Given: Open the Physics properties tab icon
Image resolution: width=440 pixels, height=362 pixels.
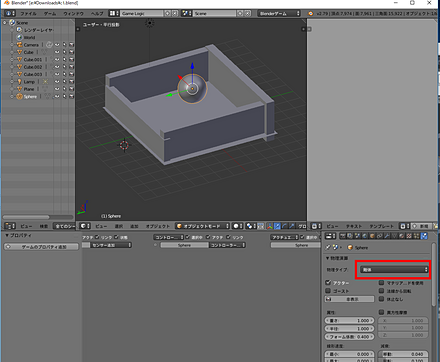Looking at the screenshot, I should click(x=424, y=236).
